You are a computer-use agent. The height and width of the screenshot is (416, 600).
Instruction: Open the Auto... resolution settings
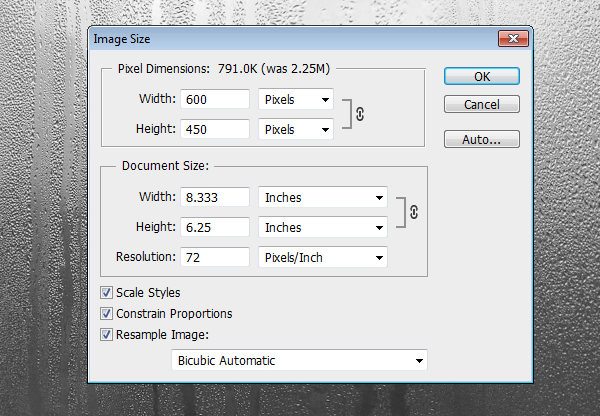[x=482, y=139]
